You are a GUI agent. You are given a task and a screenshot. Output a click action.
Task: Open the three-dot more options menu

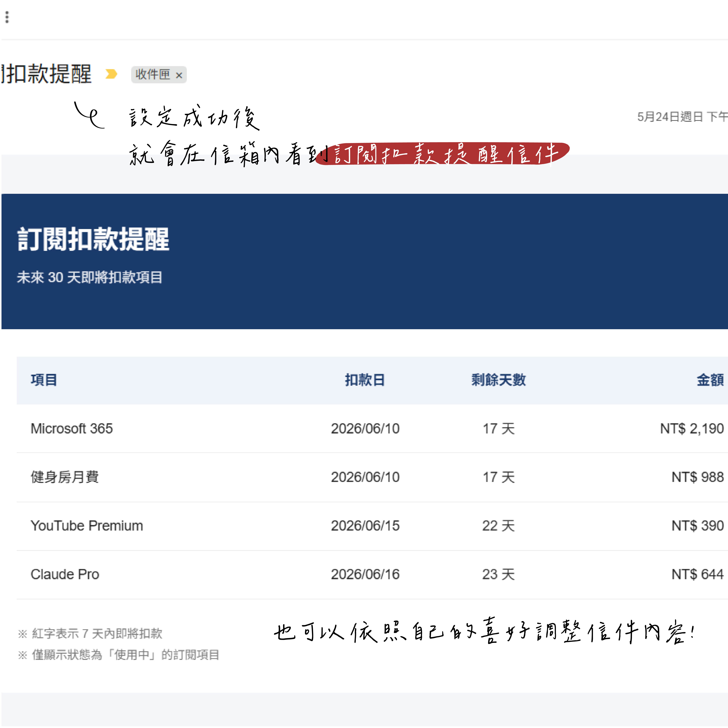click(x=7, y=17)
